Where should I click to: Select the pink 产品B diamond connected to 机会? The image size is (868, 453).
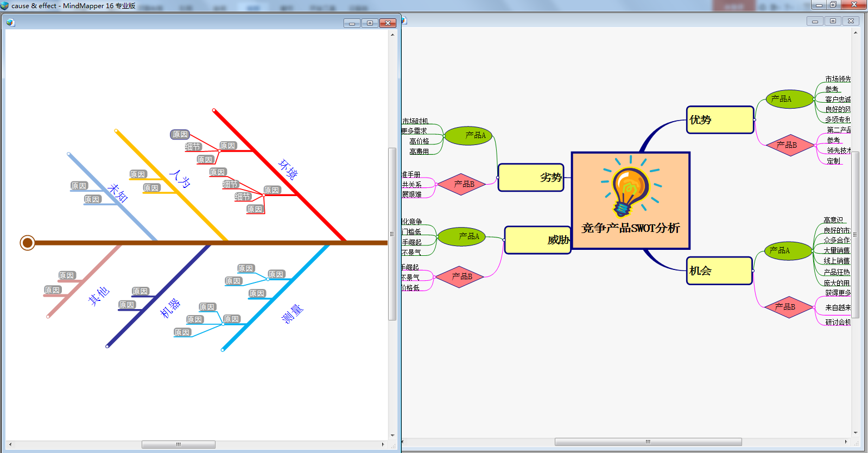pyautogui.click(x=788, y=307)
